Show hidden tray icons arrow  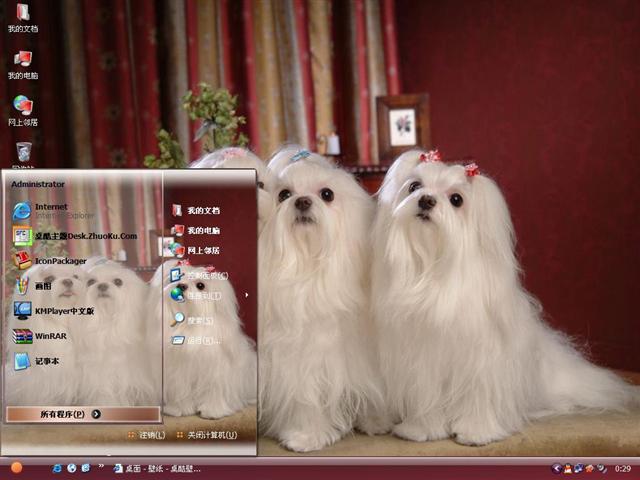[x=556, y=469]
